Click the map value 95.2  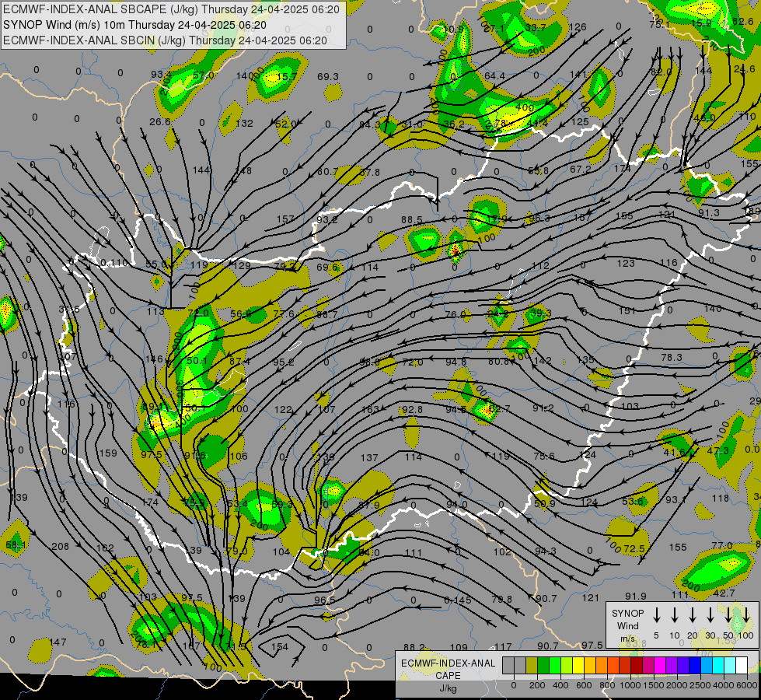284,362
